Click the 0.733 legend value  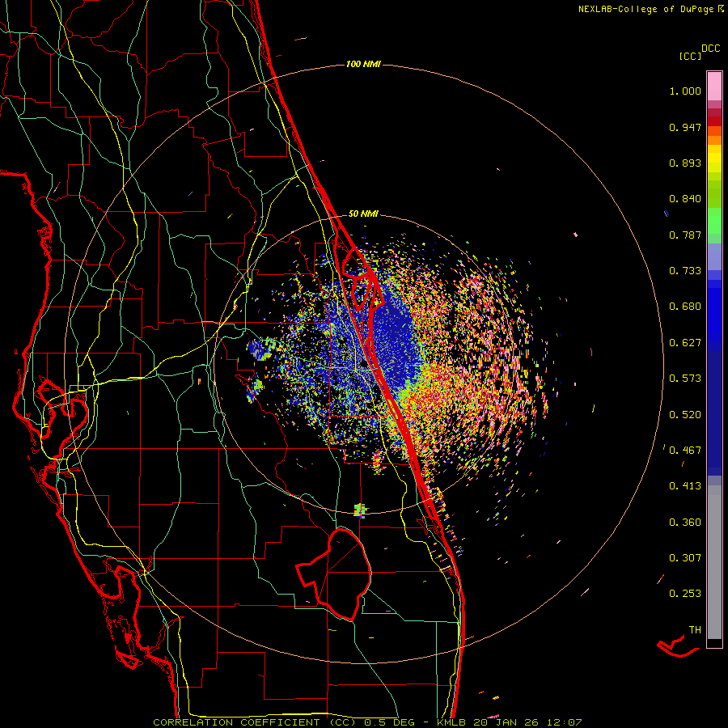pyautogui.click(x=685, y=271)
